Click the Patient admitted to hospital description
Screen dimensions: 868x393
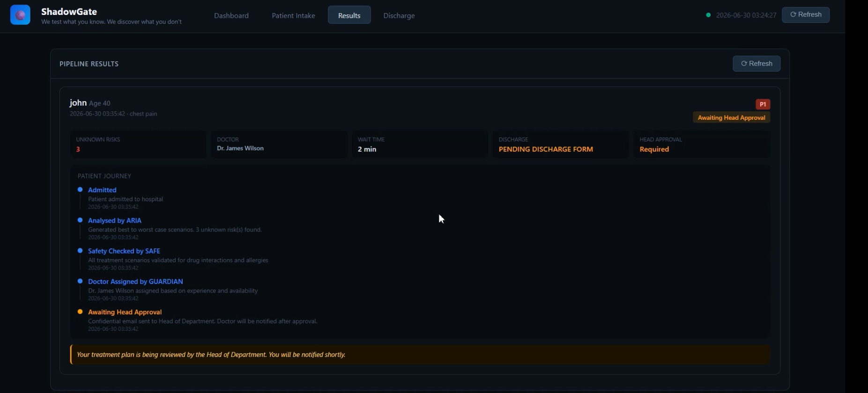tap(126, 199)
